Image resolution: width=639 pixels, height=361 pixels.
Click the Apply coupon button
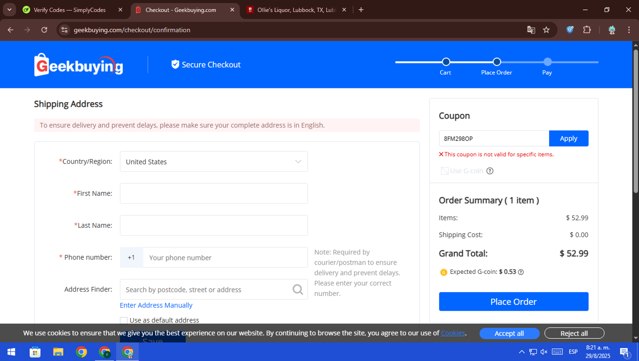(568, 139)
